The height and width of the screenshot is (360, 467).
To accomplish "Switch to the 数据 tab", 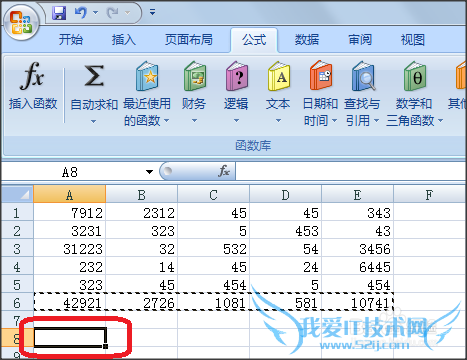I will pyautogui.click(x=307, y=40).
